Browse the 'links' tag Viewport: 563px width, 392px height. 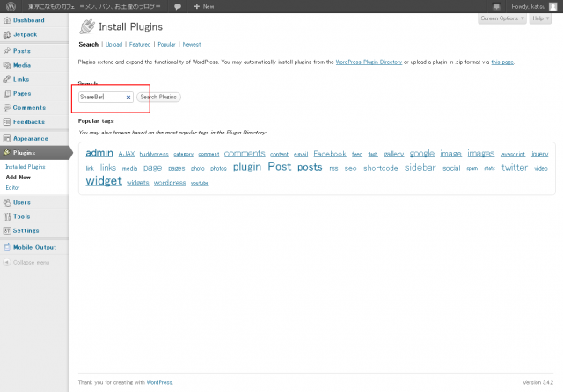tap(108, 168)
